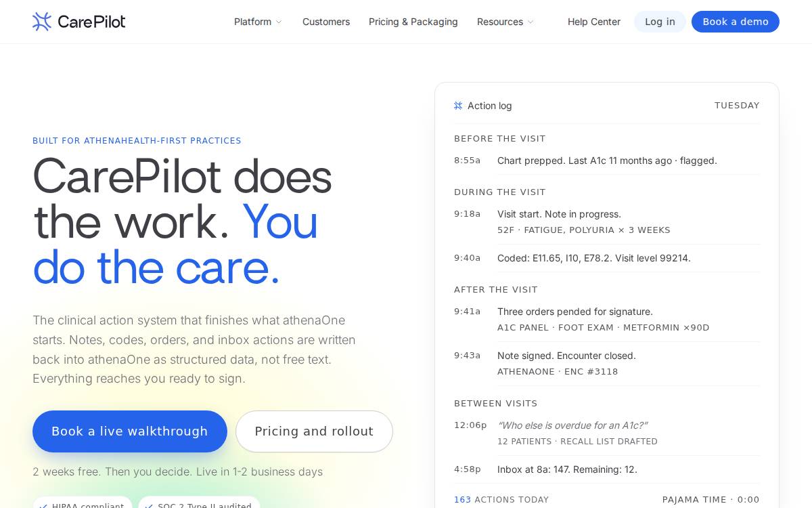Click 'The clinical action system' paragraph
Image resolution: width=812 pixels, height=508 pixels.
point(196,350)
